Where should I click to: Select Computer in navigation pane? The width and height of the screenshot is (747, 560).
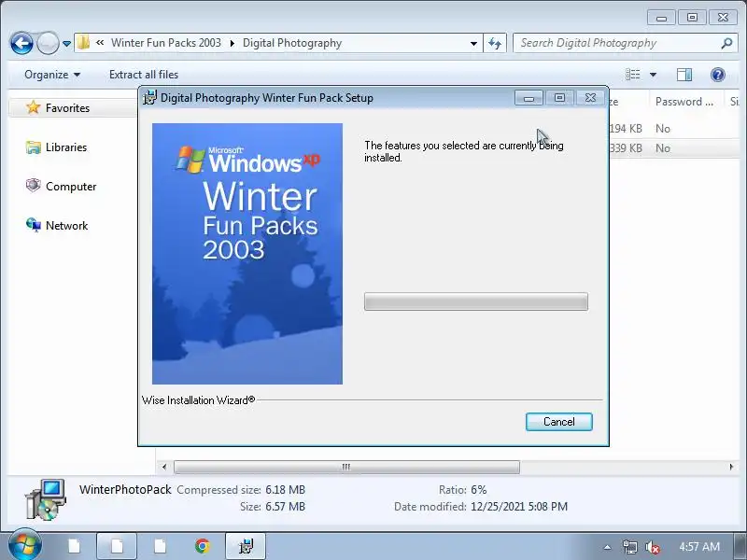[71, 186]
